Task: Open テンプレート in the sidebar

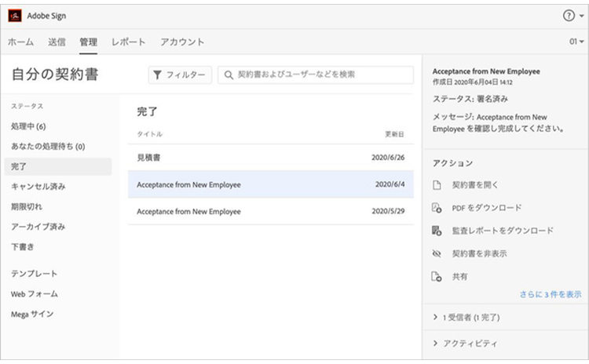Action: tap(35, 274)
